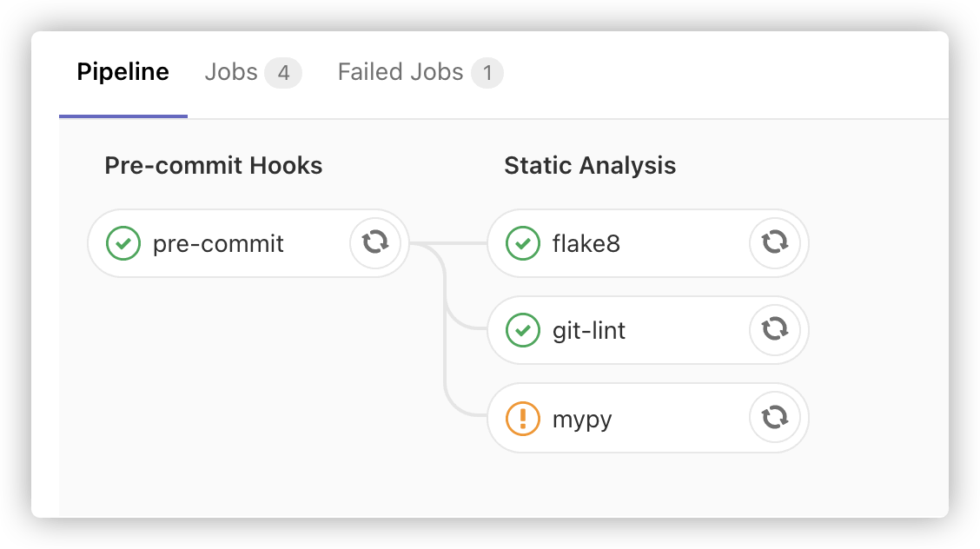The height and width of the screenshot is (549, 980).
Task: Open the flake8 job name link
Action: (x=586, y=244)
